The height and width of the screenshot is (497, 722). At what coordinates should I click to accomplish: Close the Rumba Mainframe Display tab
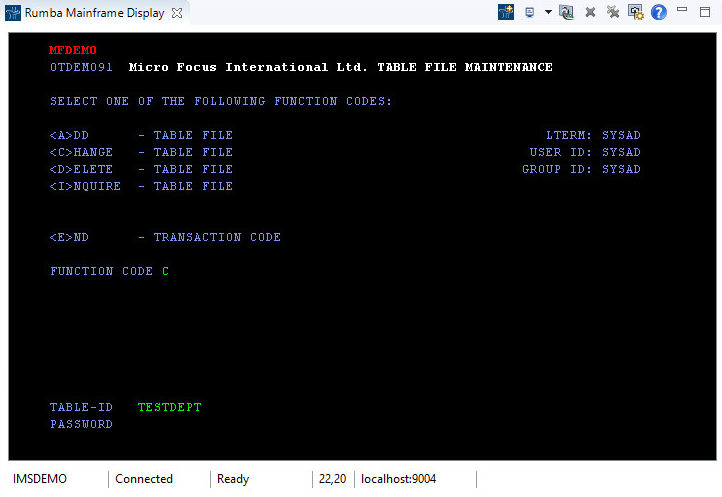[x=177, y=13]
